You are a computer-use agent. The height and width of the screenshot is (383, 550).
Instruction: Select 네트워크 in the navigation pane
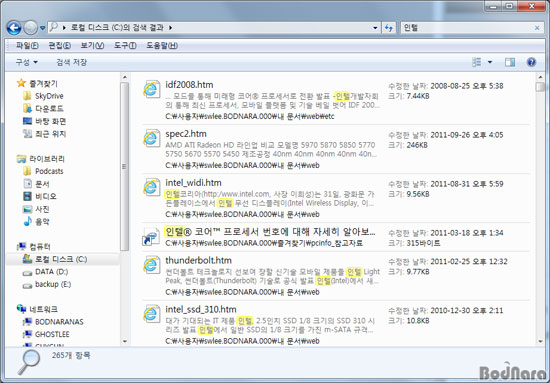coord(37,309)
